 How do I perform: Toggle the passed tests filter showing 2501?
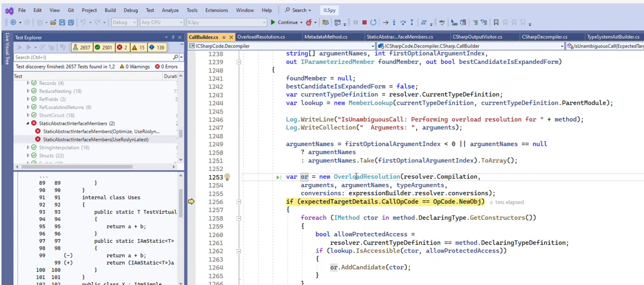click(x=103, y=47)
